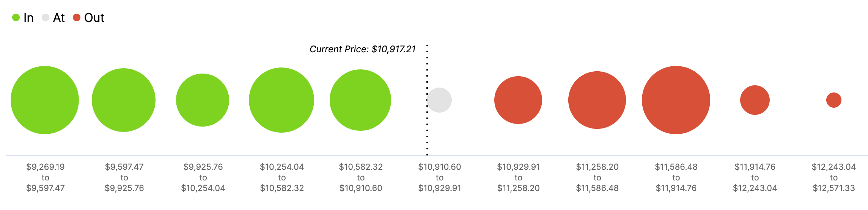
Task: Toggle the gray 'At' legend item
Action: 53,18
